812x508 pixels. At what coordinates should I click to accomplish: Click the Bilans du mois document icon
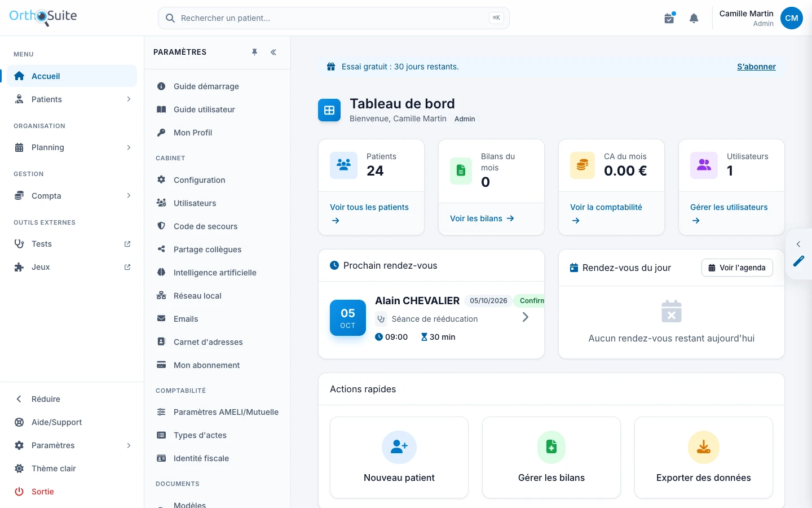coord(461,170)
